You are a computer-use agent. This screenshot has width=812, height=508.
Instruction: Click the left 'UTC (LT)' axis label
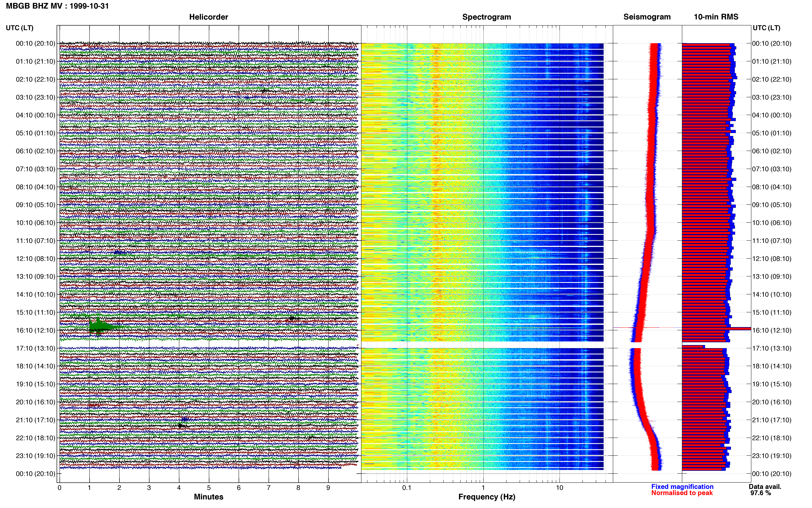tap(20, 28)
